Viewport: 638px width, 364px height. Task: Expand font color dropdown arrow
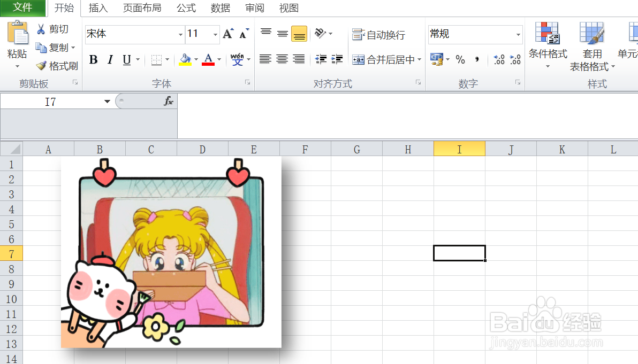tap(219, 60)
